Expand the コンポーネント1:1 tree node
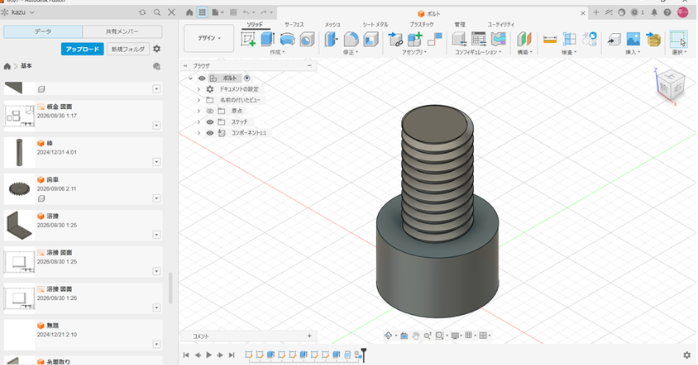 199,133
